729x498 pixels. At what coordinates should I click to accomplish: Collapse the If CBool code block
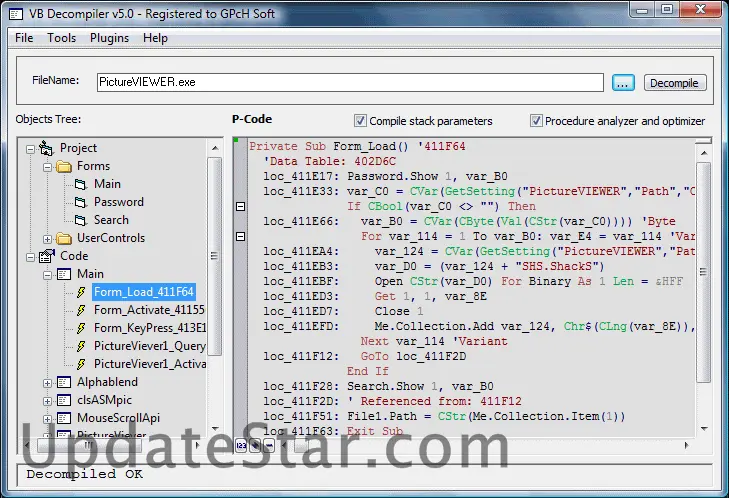coord(240,206)
